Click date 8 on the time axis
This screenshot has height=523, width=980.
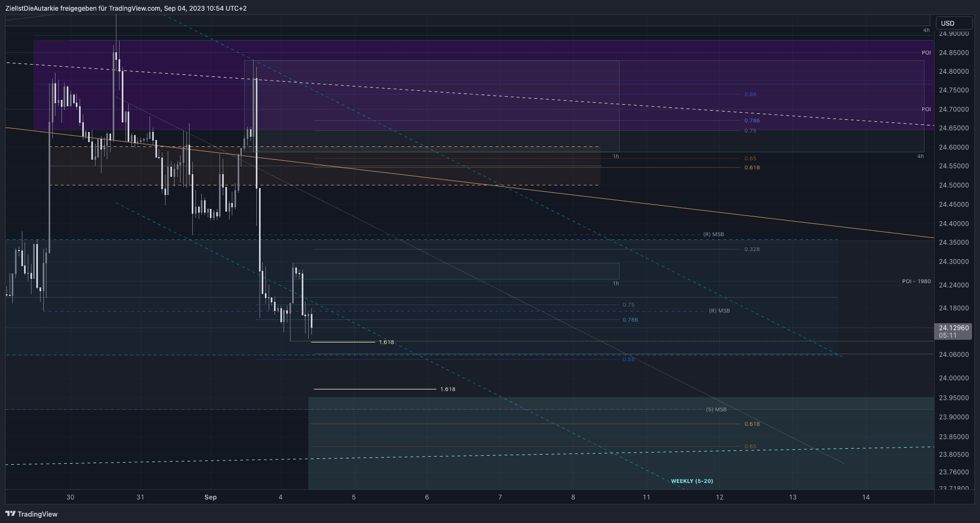click(x=573, y=497)
